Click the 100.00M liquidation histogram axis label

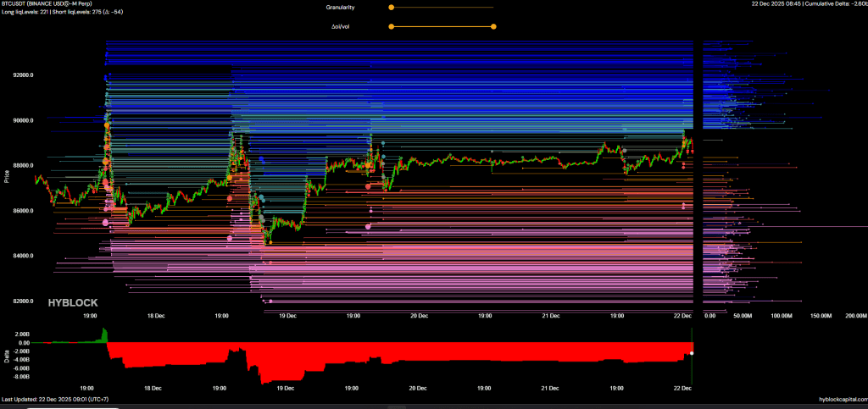click(x=781, y=315)
